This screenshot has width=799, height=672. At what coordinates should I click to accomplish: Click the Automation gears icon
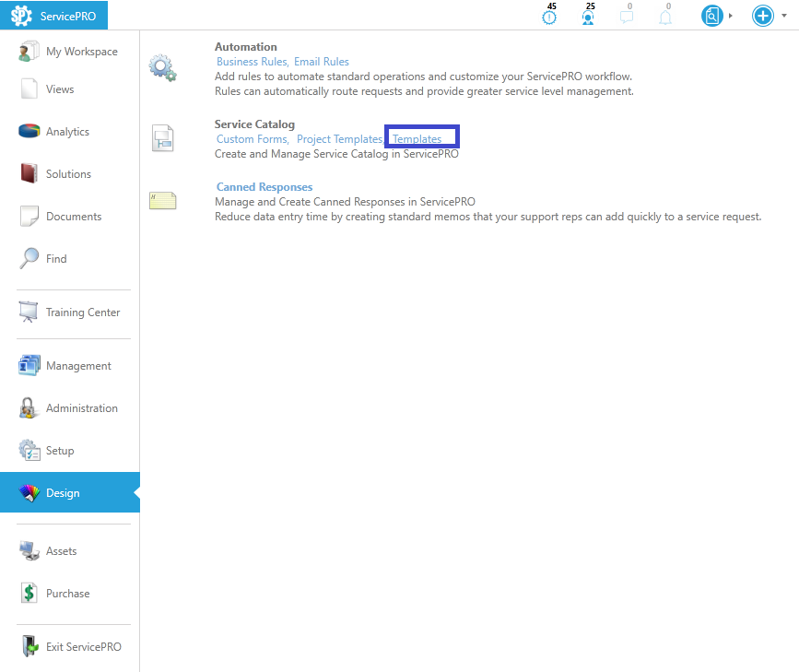(162, 68)
